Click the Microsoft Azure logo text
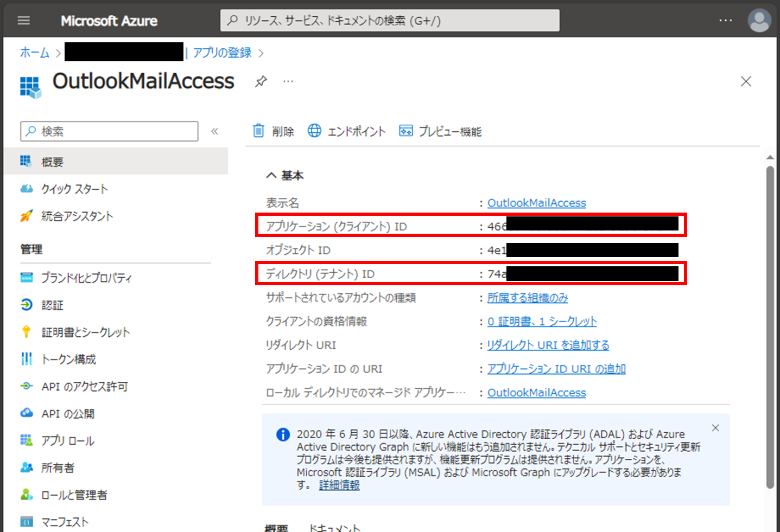The image size is (780, 532). (x=109, y=21)
